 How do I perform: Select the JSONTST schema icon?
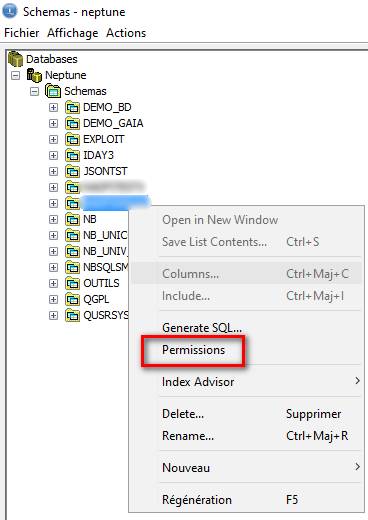tap(72, 171)
